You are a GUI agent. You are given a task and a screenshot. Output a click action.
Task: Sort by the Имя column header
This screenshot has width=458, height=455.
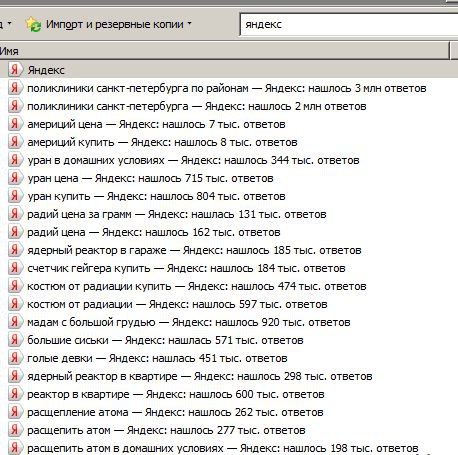(x=224, y=51)
